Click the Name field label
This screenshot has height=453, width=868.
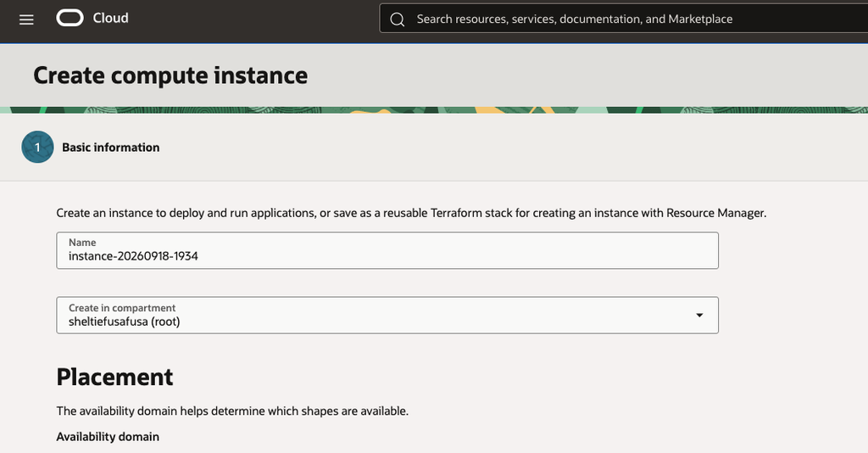point(82,243)
